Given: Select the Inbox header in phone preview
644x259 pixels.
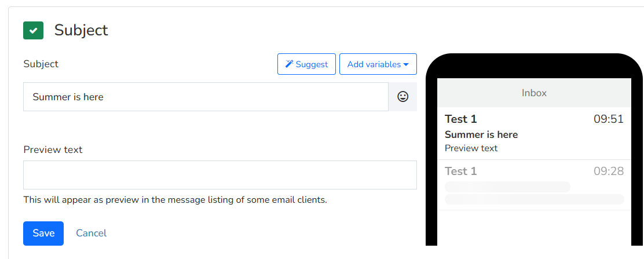Looking at the screenshot, I should coord(534,93).
